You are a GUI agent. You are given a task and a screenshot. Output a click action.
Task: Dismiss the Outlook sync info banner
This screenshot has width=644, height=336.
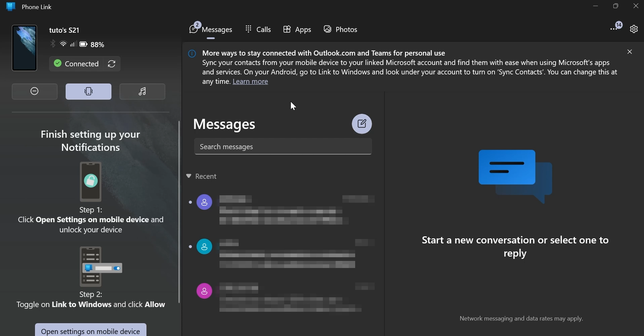[629, 52]
